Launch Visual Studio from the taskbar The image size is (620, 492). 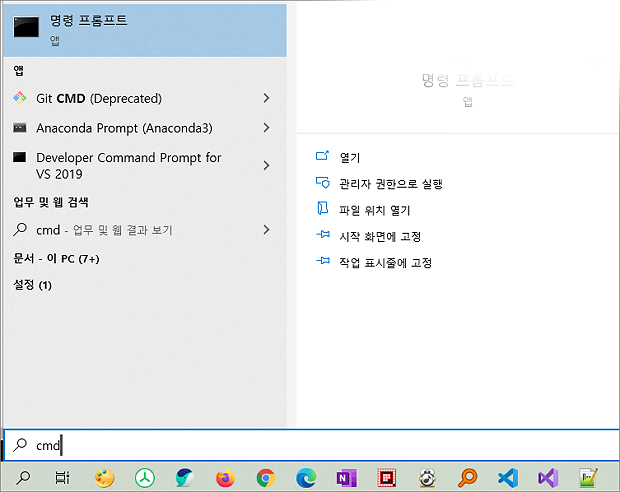click(x=548, y=478)
